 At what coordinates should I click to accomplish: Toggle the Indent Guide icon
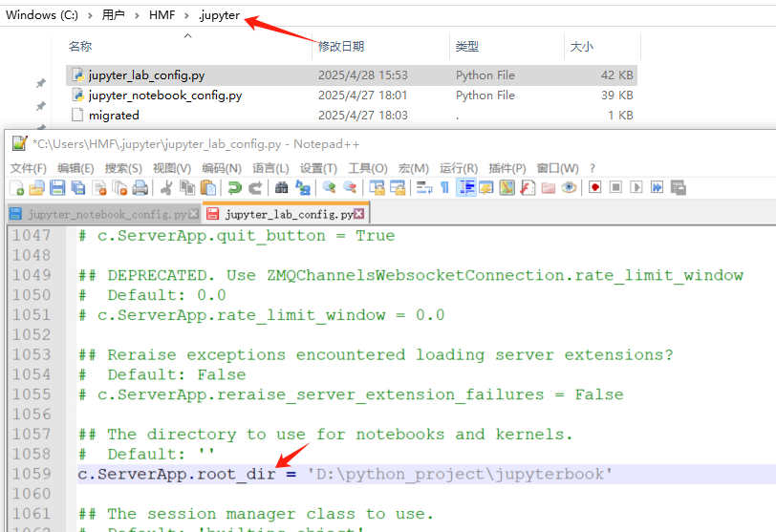click(465, 188)
